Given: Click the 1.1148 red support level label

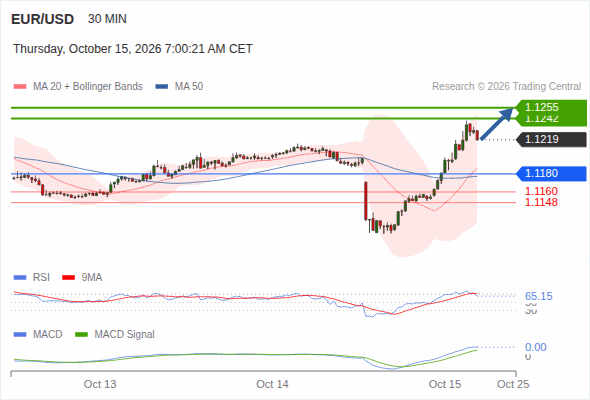Looking at the screenshot, I should [x=541, y=202].
